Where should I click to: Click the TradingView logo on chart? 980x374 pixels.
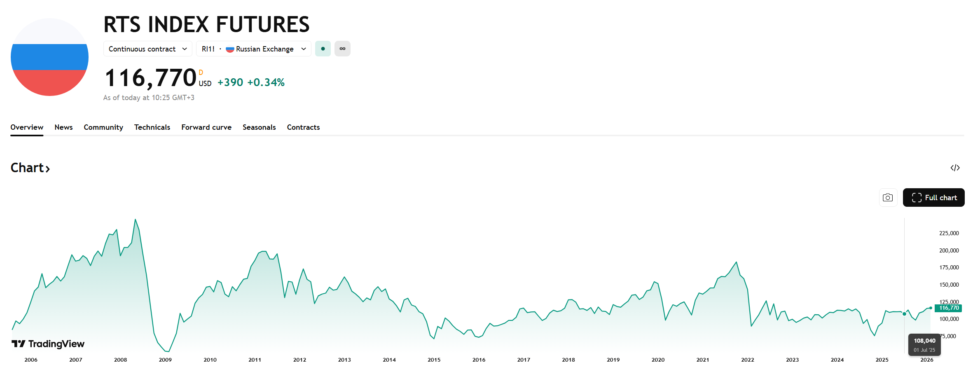tap(48, 344)
